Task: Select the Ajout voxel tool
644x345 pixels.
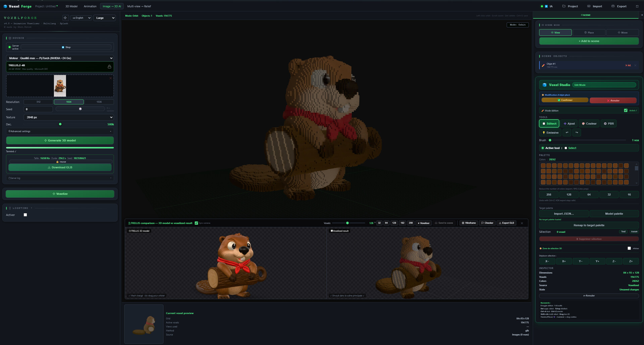Action: (569, 124)
